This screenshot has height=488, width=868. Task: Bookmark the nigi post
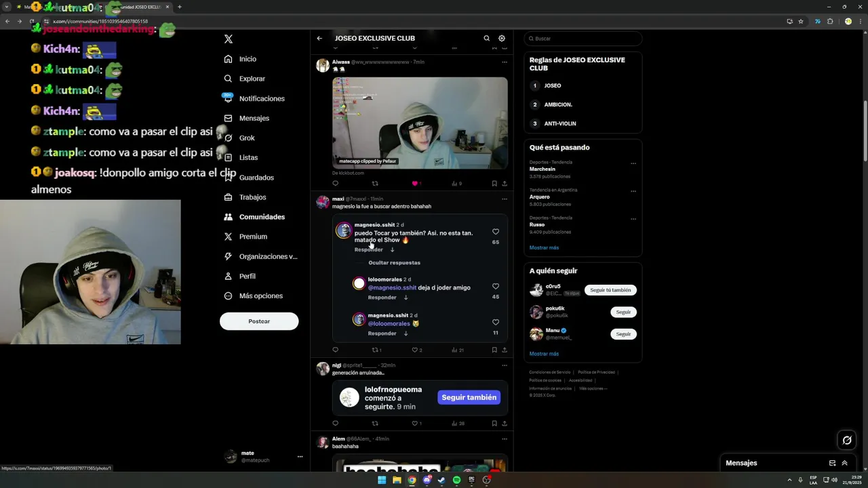tap(494, 424)
